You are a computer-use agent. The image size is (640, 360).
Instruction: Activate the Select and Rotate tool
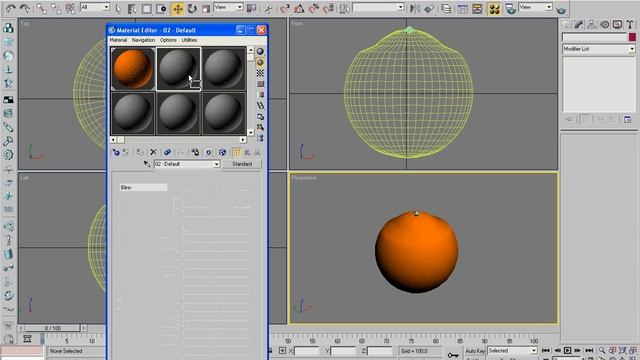(x=192, y=9)
